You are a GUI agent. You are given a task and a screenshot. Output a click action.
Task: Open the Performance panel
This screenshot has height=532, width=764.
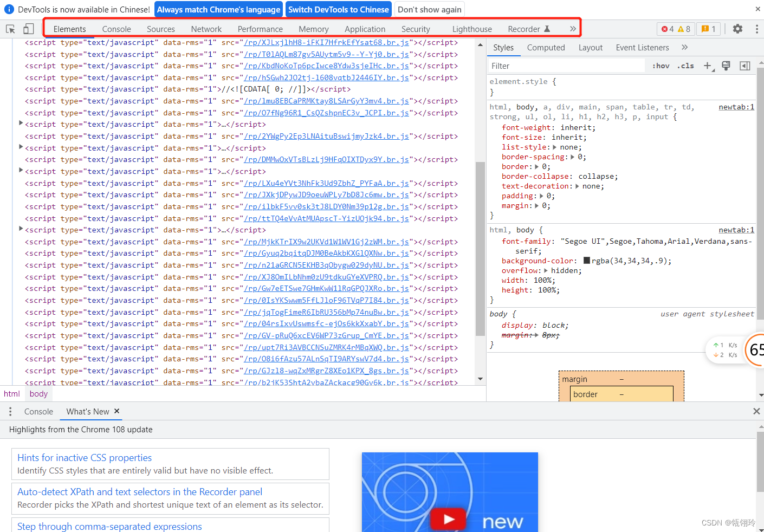[260, 29]
